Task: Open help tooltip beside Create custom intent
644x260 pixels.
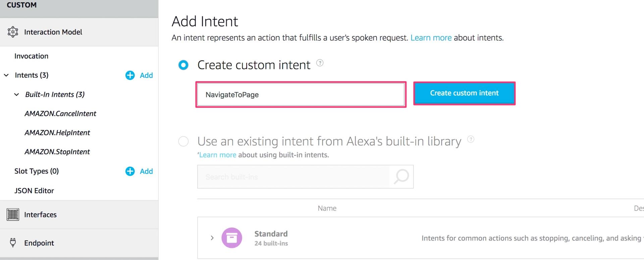Action: [320, 63]
